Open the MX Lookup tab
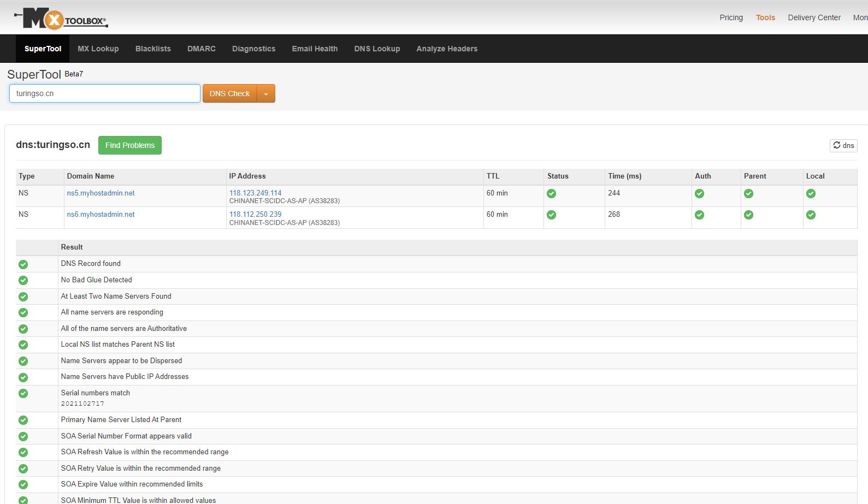The width and height of the screenshot is (868, 504). pos(98,49)
